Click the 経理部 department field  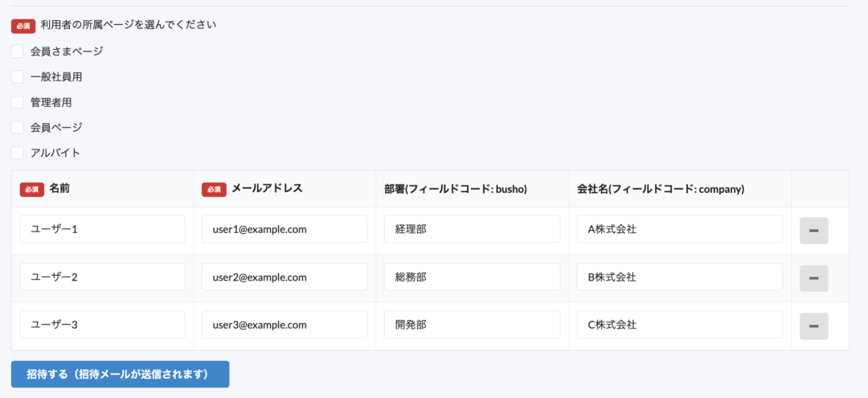[473, 229]
